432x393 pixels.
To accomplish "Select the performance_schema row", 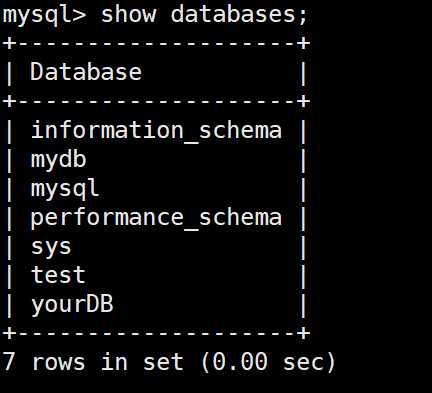I will click(156, 218).
